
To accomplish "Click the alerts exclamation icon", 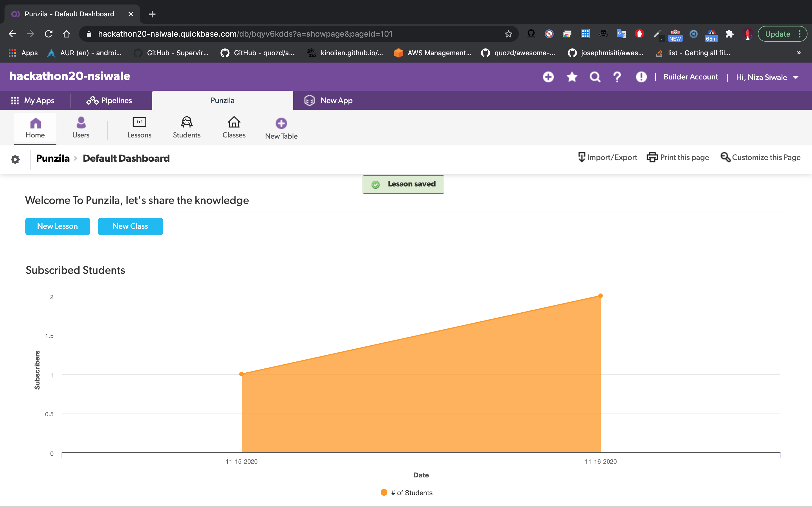I will click(641, 77).
